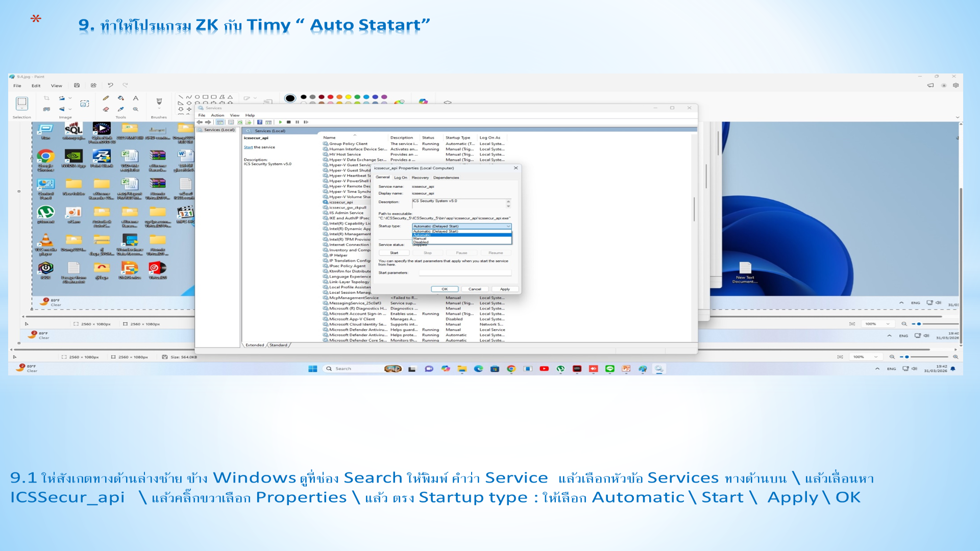Image resolution: width=980 pixels, height=551 pixels.
Task: Click the Control Panel desktop icon
Action: [x=45, y=188]
